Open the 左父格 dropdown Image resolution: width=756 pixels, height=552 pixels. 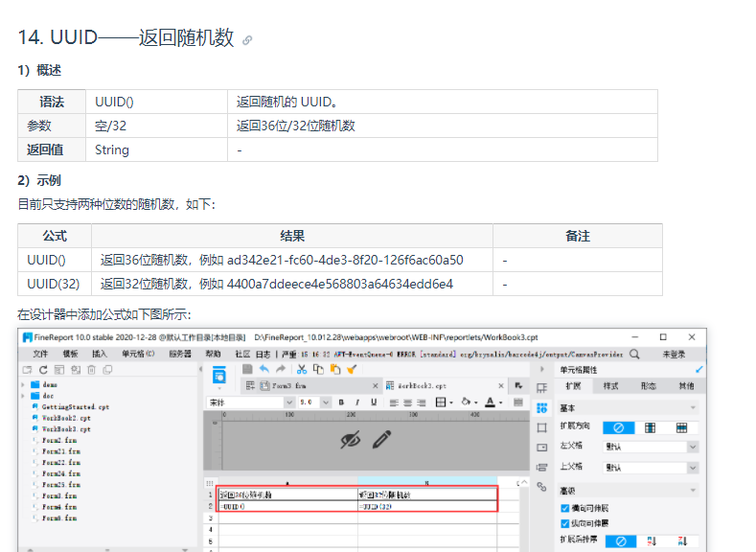[693, 447]
